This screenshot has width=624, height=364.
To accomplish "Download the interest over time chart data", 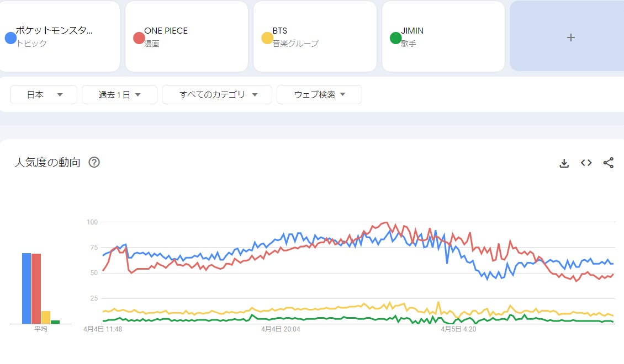I will point(564,163).
